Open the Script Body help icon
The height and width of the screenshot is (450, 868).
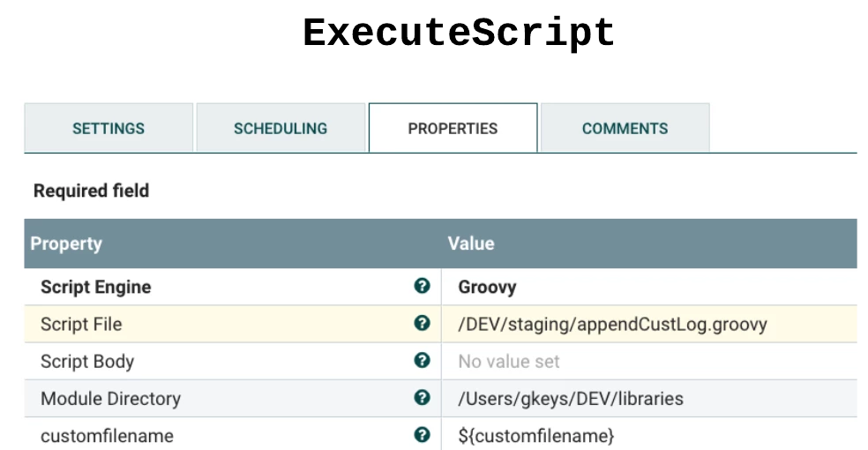coord(422,360)
